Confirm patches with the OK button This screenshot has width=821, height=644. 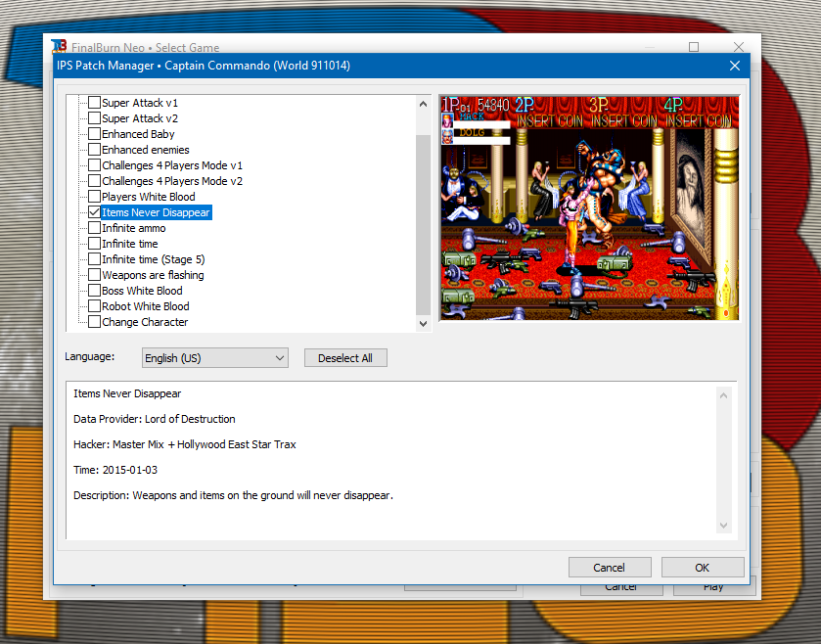[702, 568]
